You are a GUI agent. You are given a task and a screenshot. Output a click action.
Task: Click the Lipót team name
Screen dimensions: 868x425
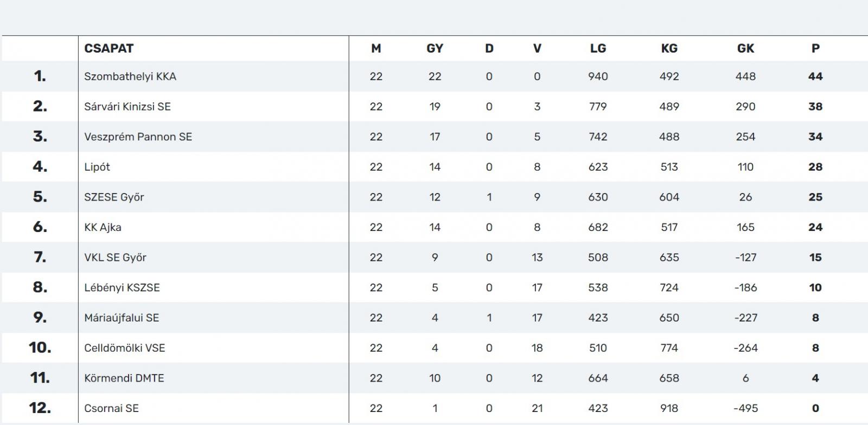pos(97,167)
